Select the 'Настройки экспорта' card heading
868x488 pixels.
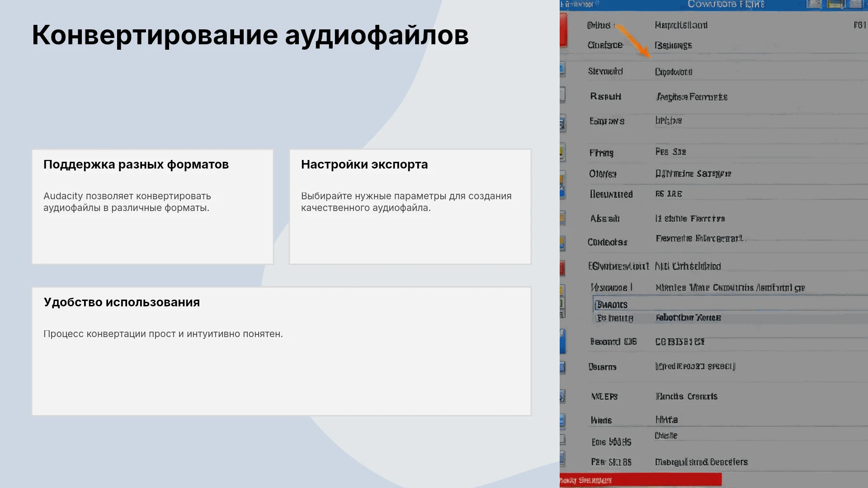[364, 164]
